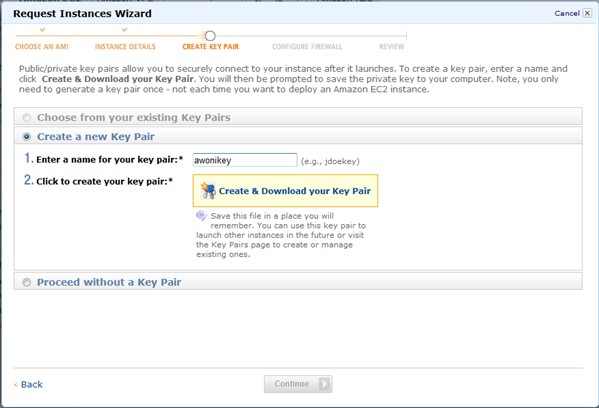The width and height of the screenshot is (599, 408).
Task: Click the Back link
Action: click(x=32, y=384)
